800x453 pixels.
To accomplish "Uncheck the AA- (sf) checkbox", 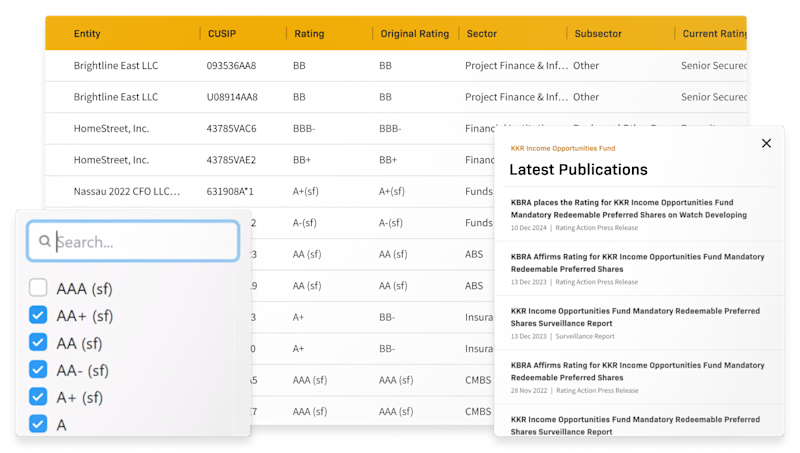I will click(x=38, y=369).
